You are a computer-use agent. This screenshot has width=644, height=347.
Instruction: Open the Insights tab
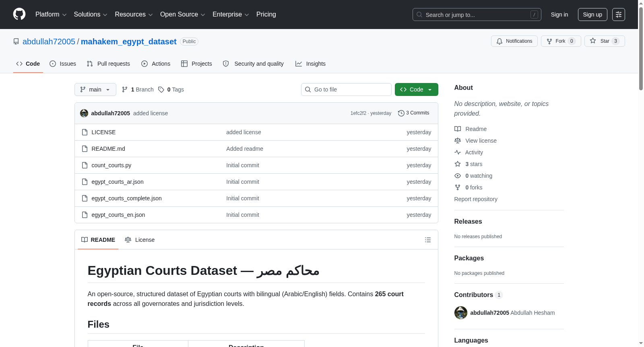[310, 64]
